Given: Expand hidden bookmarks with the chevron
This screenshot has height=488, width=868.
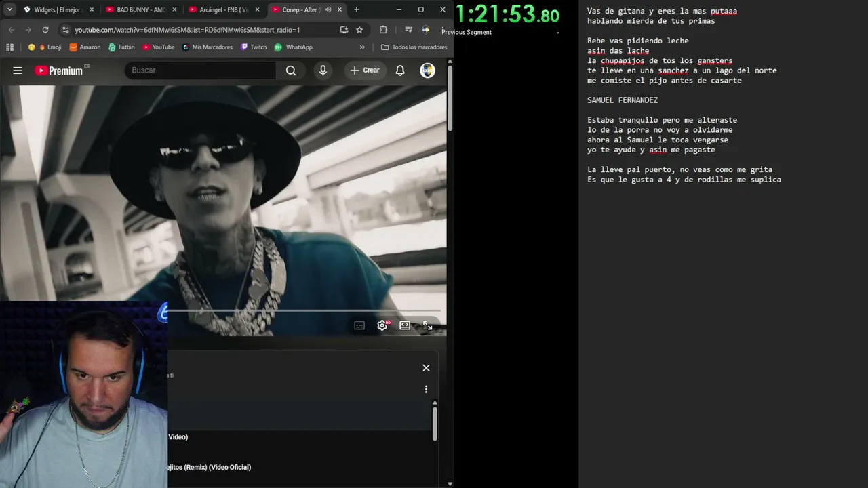Looking at the screenshot, I should click(x=362, y=47).
